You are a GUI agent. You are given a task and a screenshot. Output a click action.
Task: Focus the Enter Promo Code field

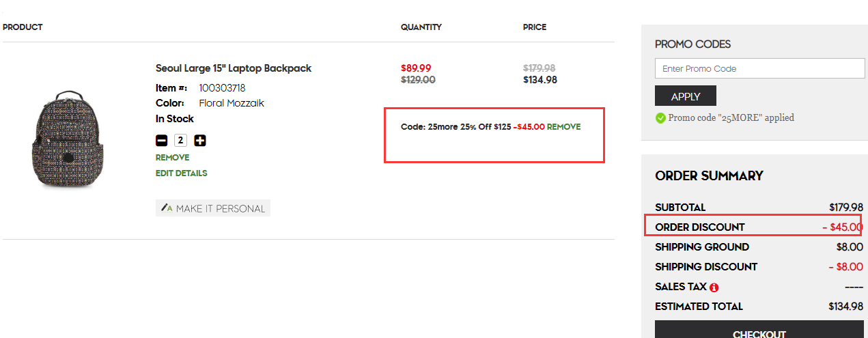pos(759,69)
